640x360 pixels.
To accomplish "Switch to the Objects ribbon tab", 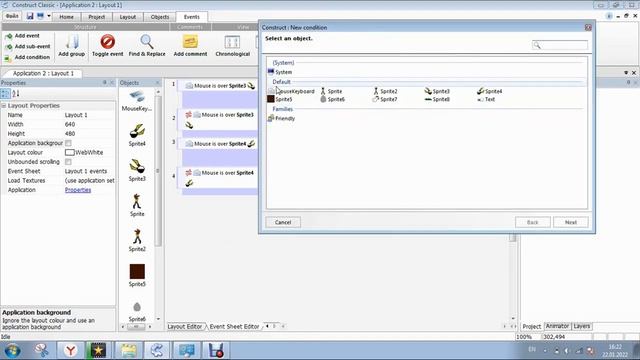I will point(160,17).
